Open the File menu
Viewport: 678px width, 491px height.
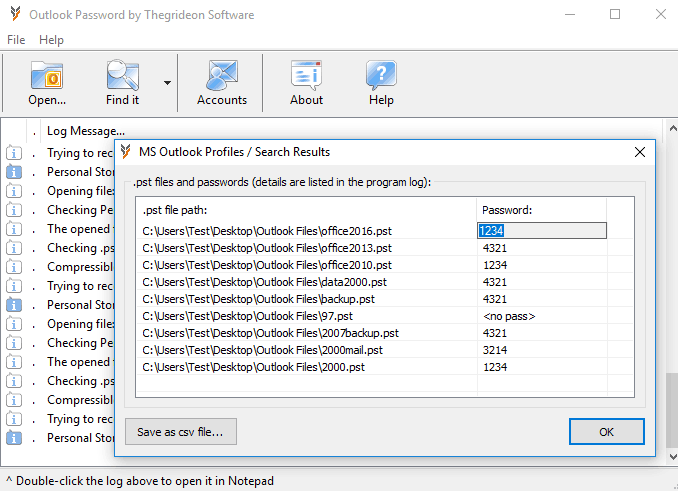coord(16,40)
